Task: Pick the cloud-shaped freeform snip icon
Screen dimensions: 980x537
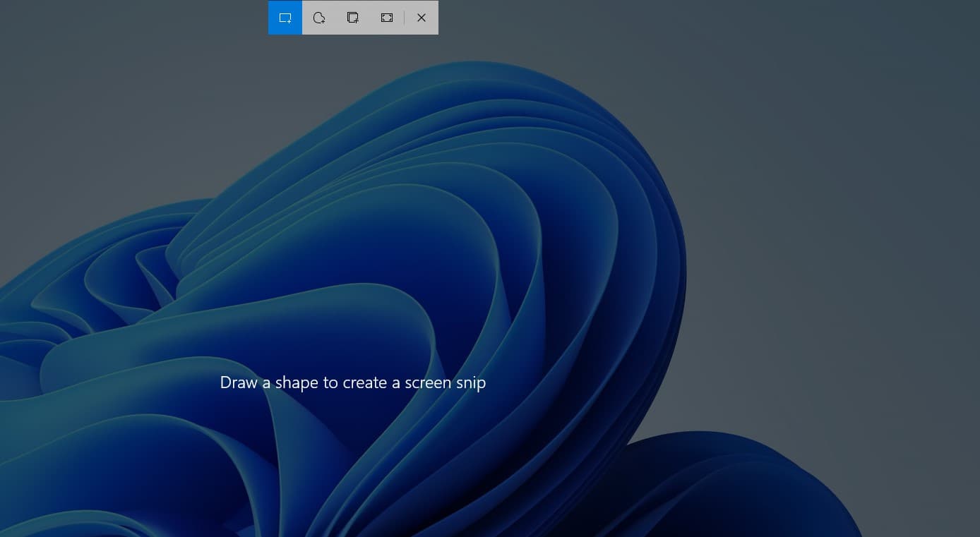Action: coord(319,18)
